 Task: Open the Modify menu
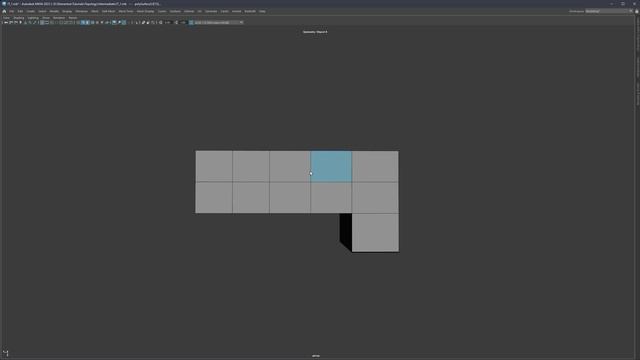pos(54,11)
